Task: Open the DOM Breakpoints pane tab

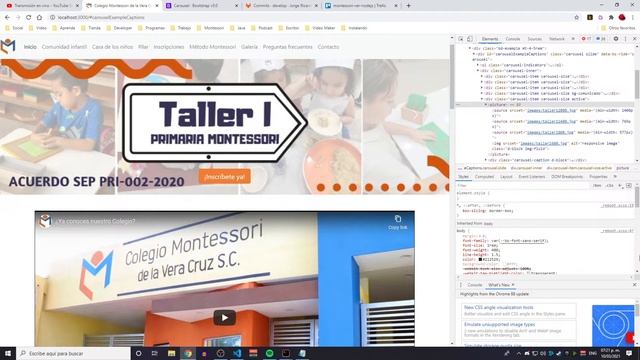Action: 567,177
